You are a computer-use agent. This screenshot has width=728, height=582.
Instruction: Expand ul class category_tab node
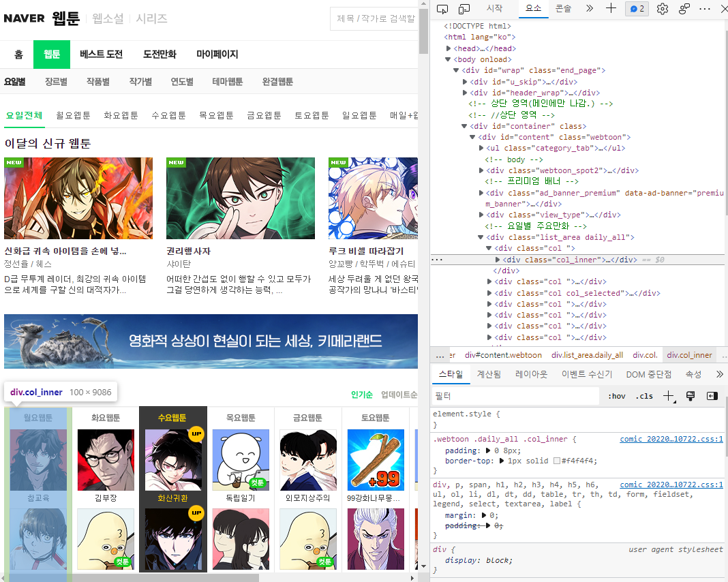click(481, 148)
